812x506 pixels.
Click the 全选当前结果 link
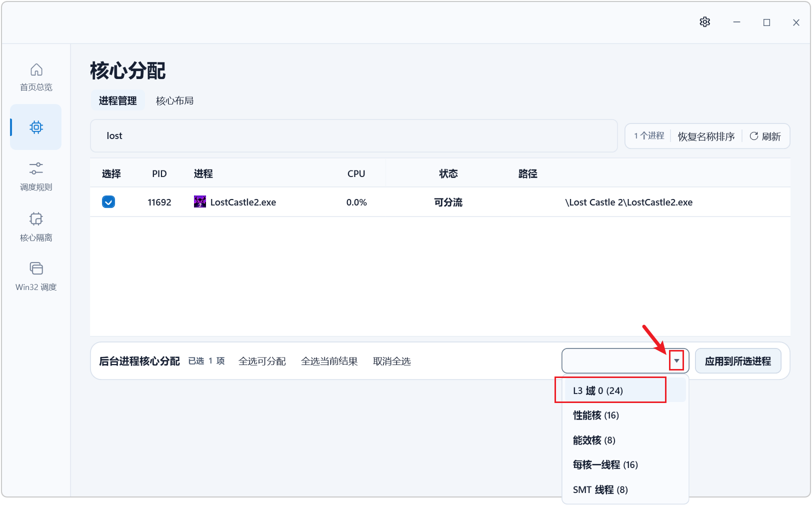[329, 361]
